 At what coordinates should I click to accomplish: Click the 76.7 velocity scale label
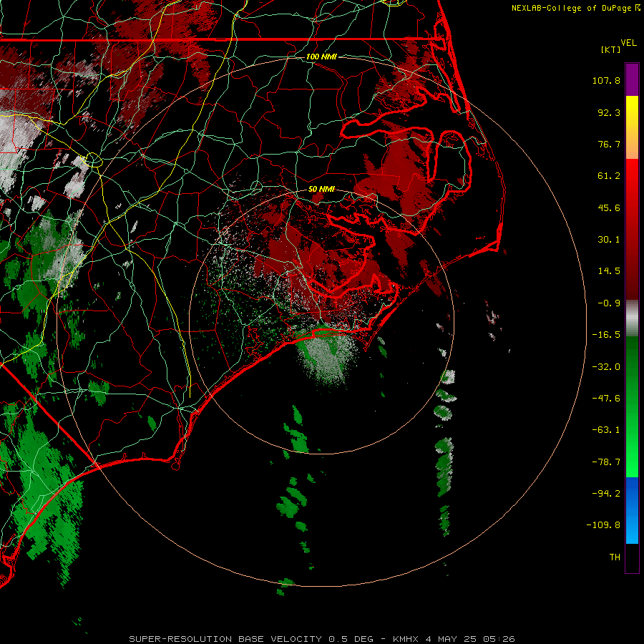pos(609,144)
